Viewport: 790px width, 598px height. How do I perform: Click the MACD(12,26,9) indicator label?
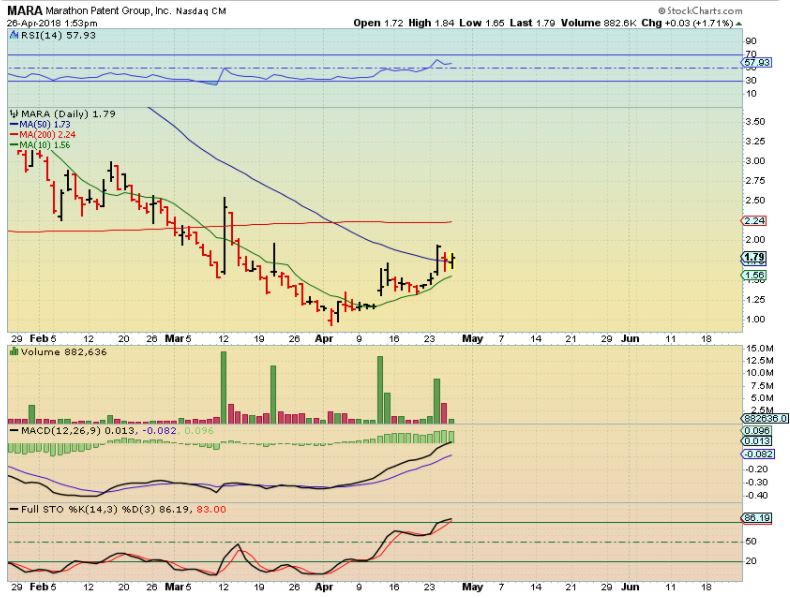[60, 431]
